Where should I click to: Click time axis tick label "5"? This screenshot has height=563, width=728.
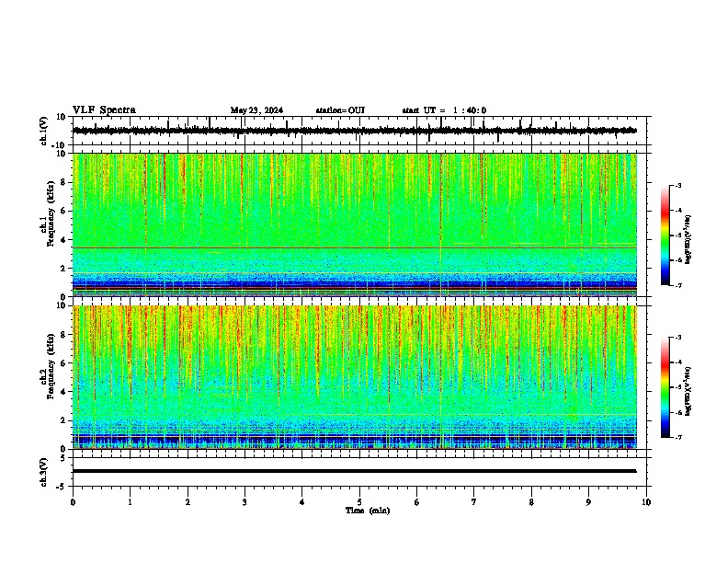(x=359, y=501)
